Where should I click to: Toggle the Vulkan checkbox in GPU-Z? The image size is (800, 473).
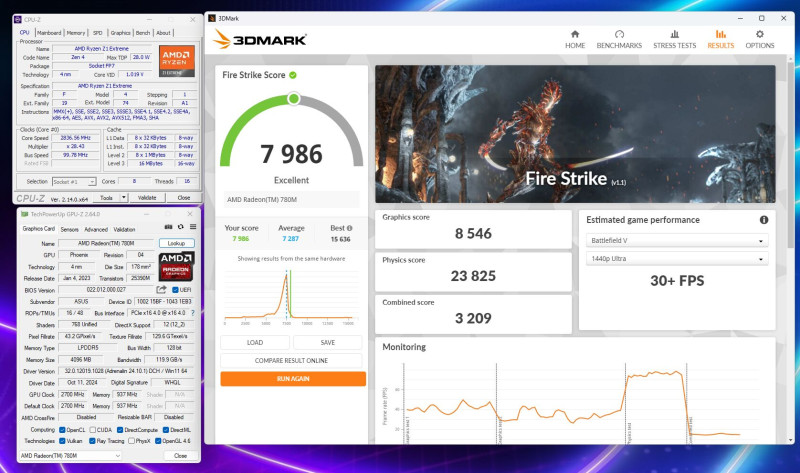tap(62, 441)
